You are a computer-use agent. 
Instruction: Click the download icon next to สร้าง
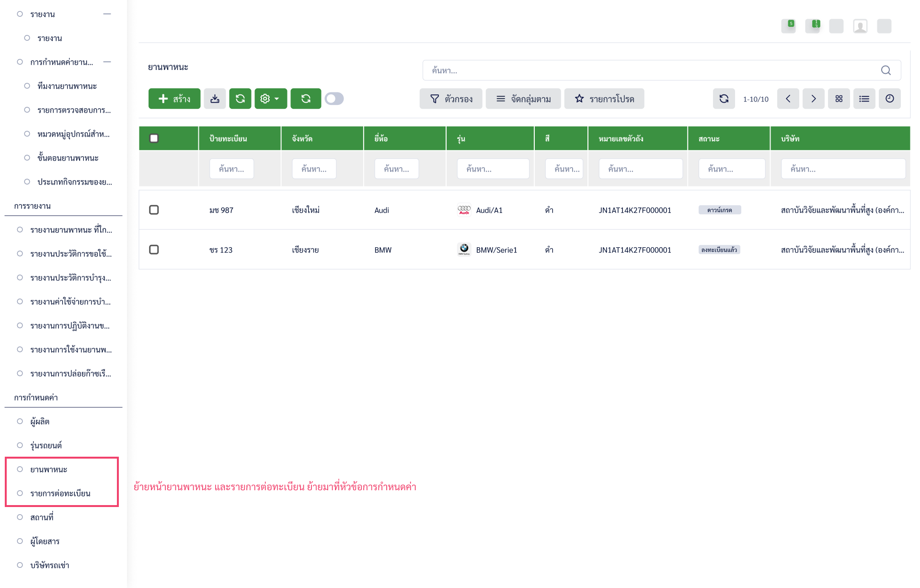point(215,99)
